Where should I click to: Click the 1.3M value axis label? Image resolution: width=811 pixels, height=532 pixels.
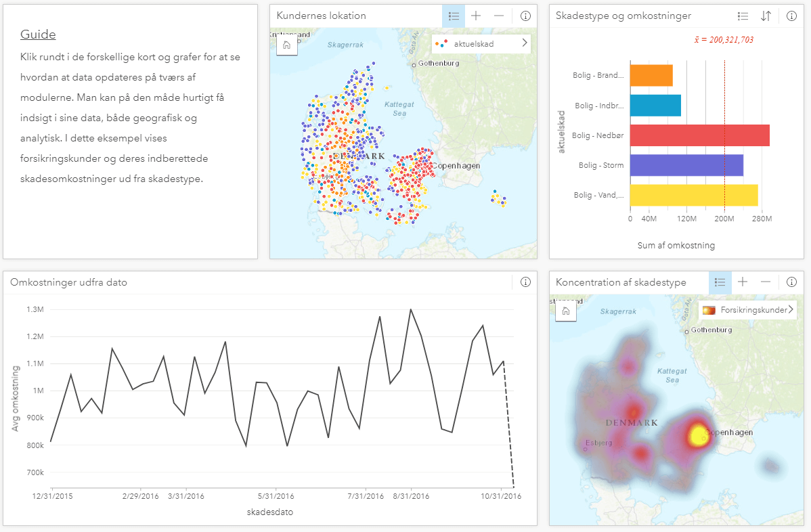[35, 310]
